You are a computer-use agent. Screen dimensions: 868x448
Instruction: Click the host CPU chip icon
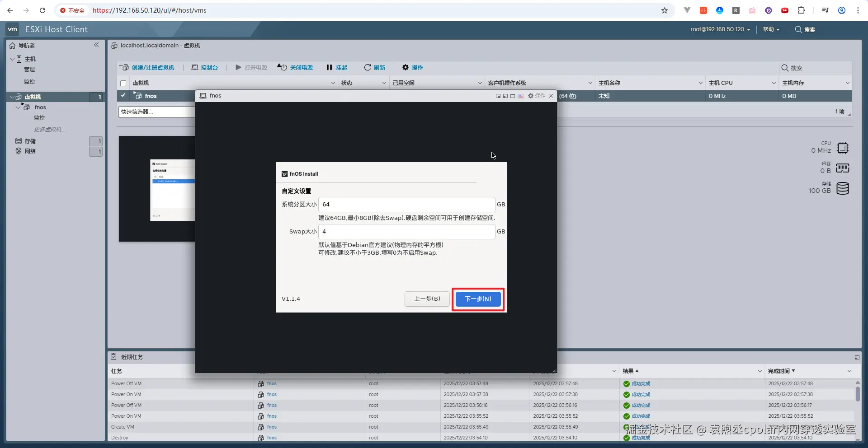point(843,148)
